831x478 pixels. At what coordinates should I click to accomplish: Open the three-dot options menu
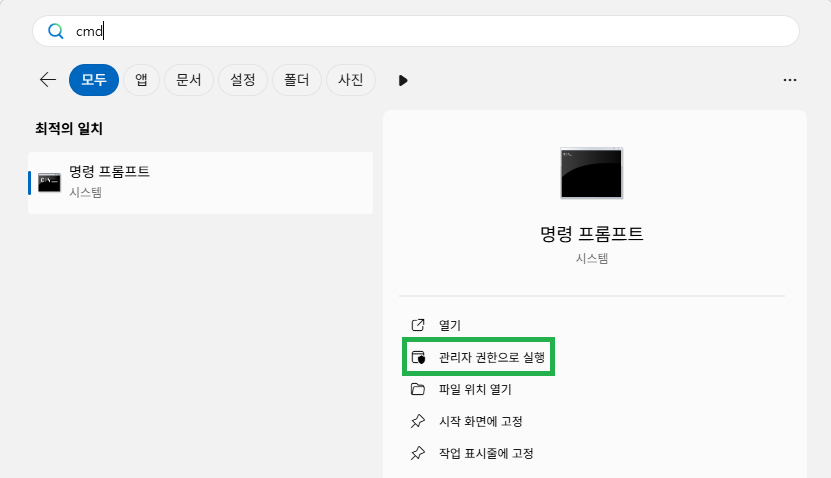(790, 80)
